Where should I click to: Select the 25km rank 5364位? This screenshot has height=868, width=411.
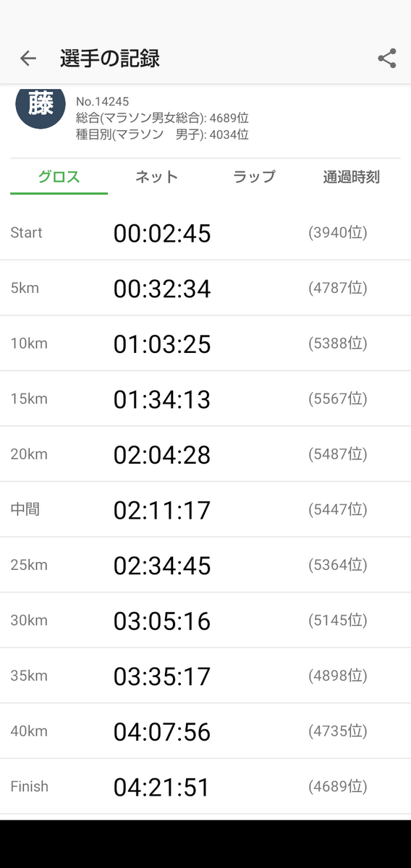pos(338,565)
